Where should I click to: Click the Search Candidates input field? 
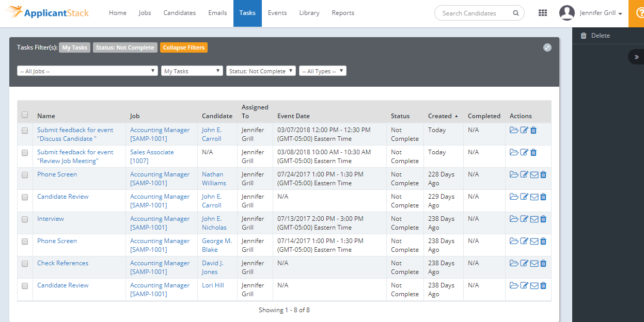click(x=473, y=13)
